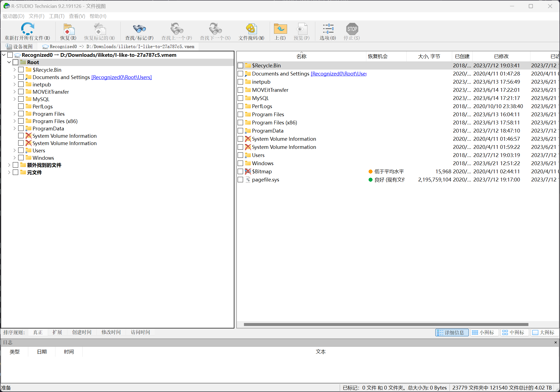The image size is (560, 392).
Task: Click the STOP (停止) icon
Action: tap(352, 29)
